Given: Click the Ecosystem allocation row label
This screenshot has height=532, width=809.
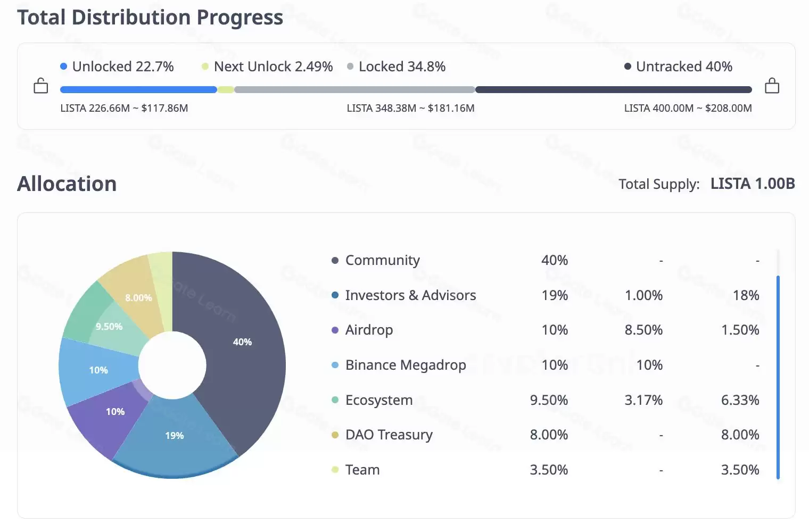Looking at the screenshot, I should pyautogui.click(x=379, y=400).
